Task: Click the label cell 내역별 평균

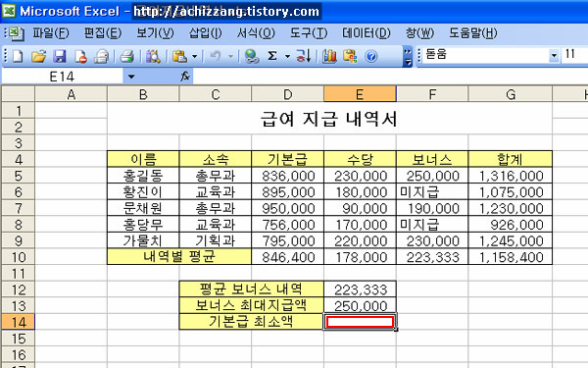Action: [179, 257]
